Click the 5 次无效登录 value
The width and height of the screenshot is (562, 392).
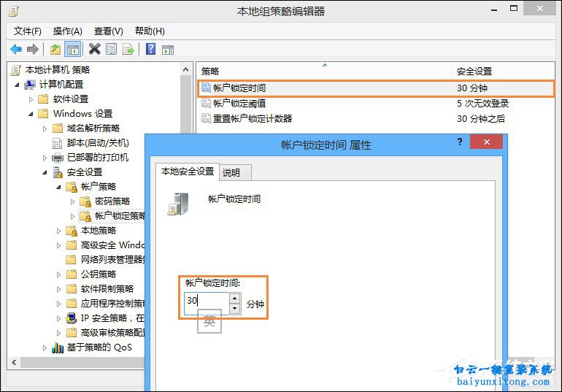[x=482, y=104]
